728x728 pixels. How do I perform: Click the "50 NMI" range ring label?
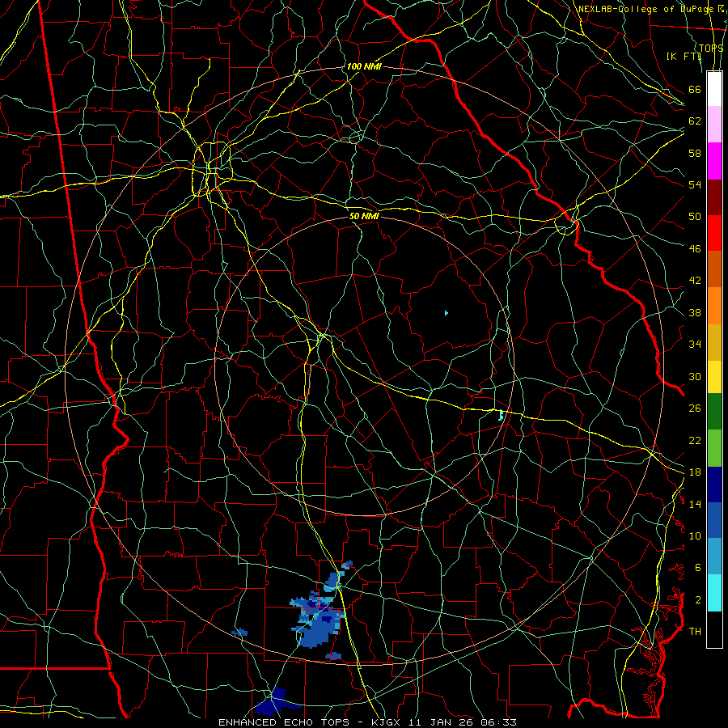(x=364, y=216)
